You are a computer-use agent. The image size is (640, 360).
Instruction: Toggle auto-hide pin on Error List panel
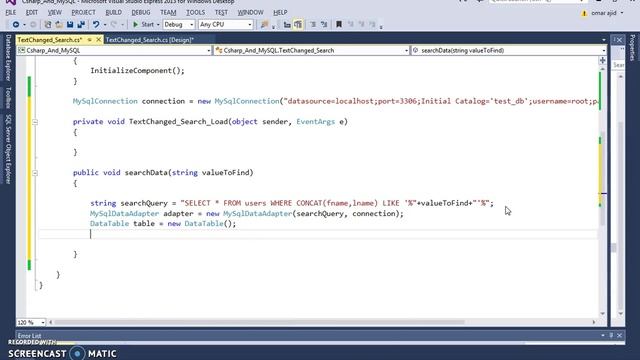tap(611, 335)
